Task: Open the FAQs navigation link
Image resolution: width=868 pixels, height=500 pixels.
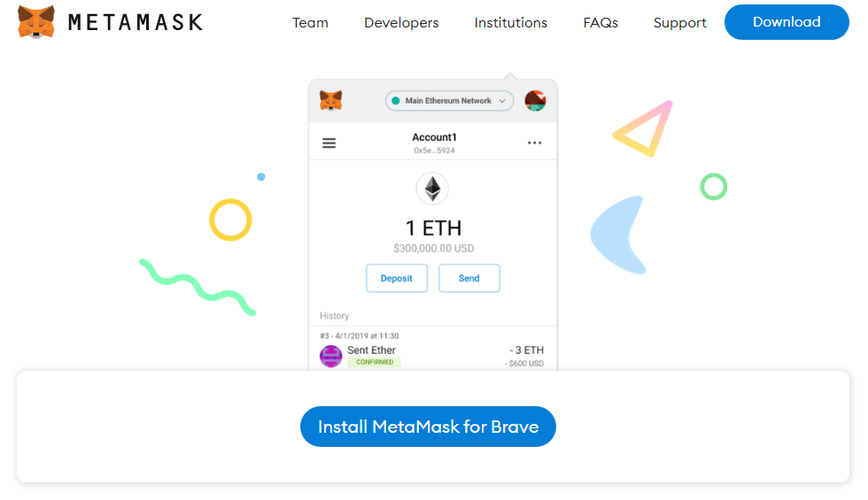Action: pos(601,23)
